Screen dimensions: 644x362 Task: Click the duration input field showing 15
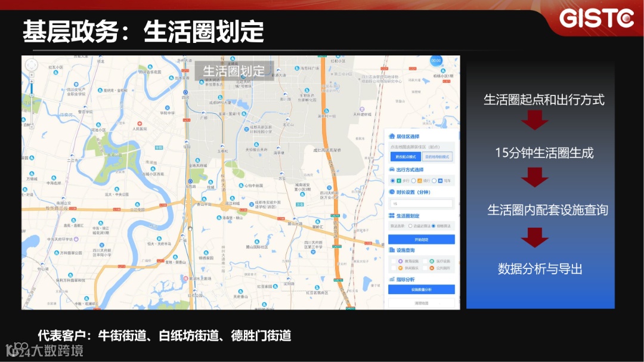click(422, 203)
